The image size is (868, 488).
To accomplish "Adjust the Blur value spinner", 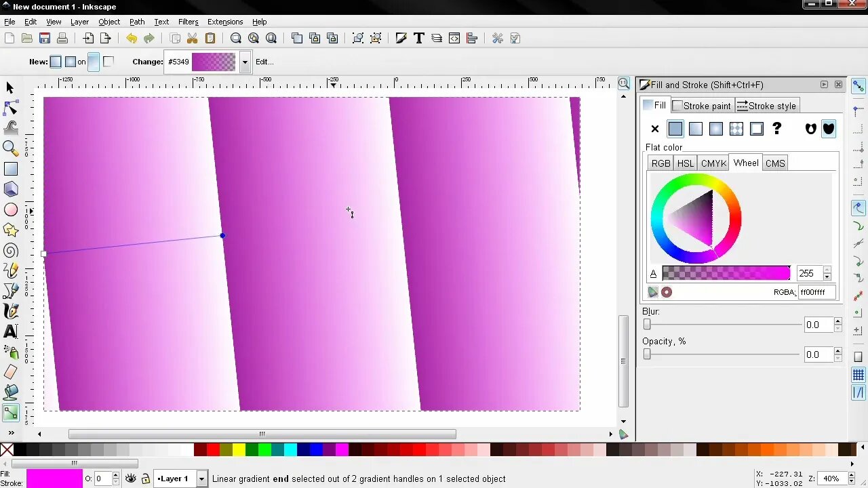I will coord(838,325).
